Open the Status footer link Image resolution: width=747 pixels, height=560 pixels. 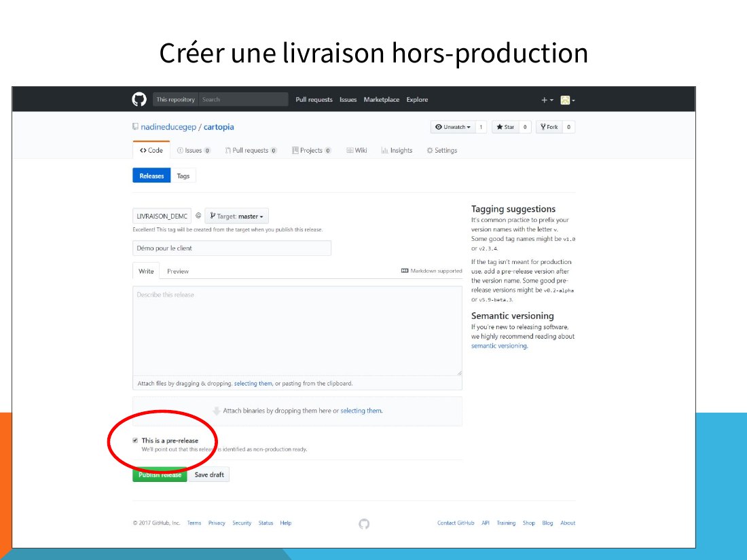(x=266, y=523)
